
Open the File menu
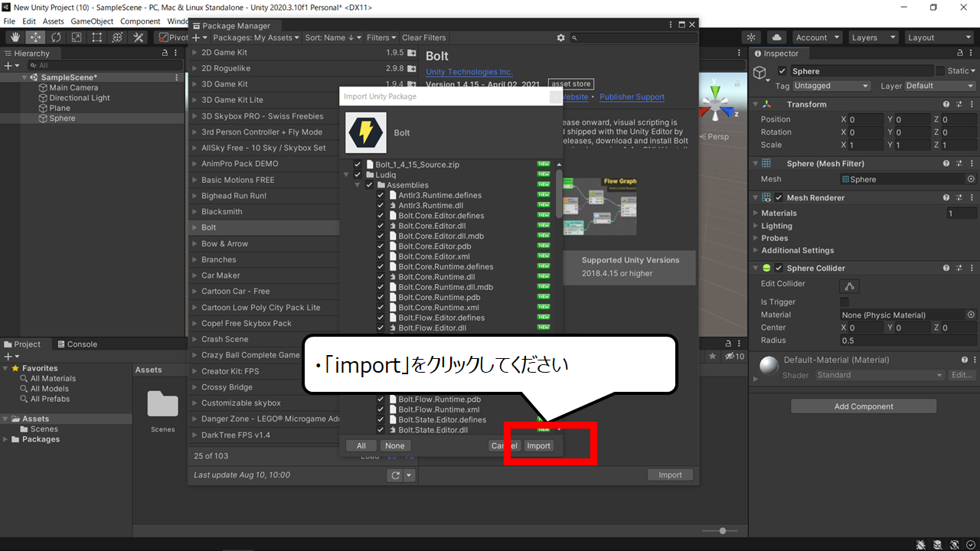click(x=9, y=21)
